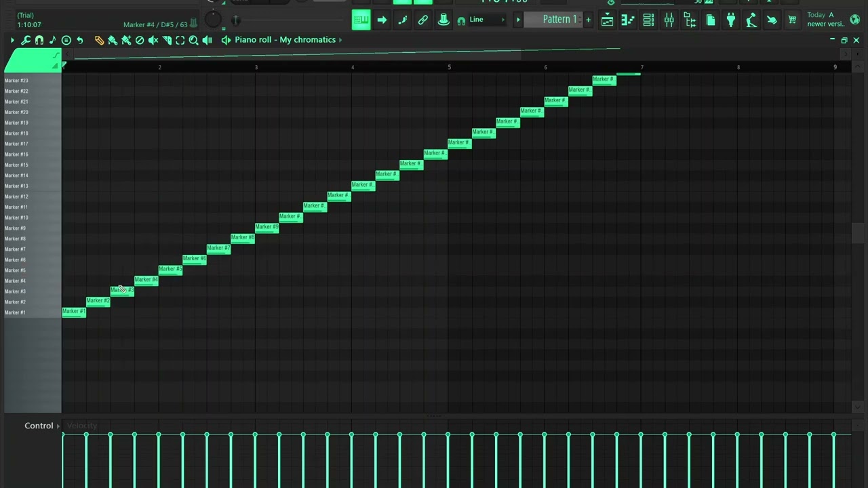Select the Zoom magnifier tool
This screenshot has width=868, height=488.
[194, 40]
